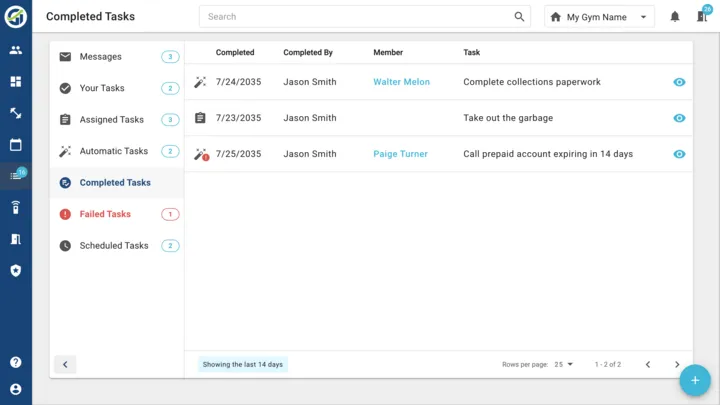Sort by Completed column header
720x405 pixels.
click(235, 52)
